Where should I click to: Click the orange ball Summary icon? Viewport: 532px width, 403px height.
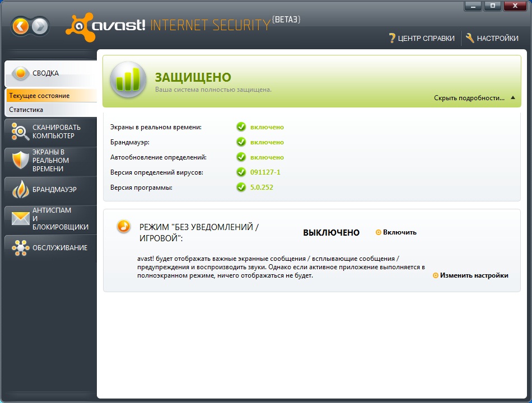[20, 73]
